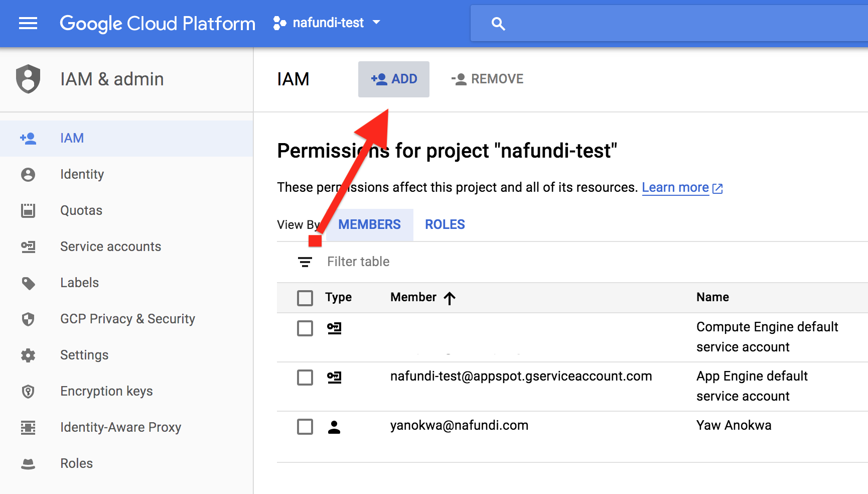
Task: Click the project hexagon icon beside nafundi-test
Action: (x=279, y=23)
